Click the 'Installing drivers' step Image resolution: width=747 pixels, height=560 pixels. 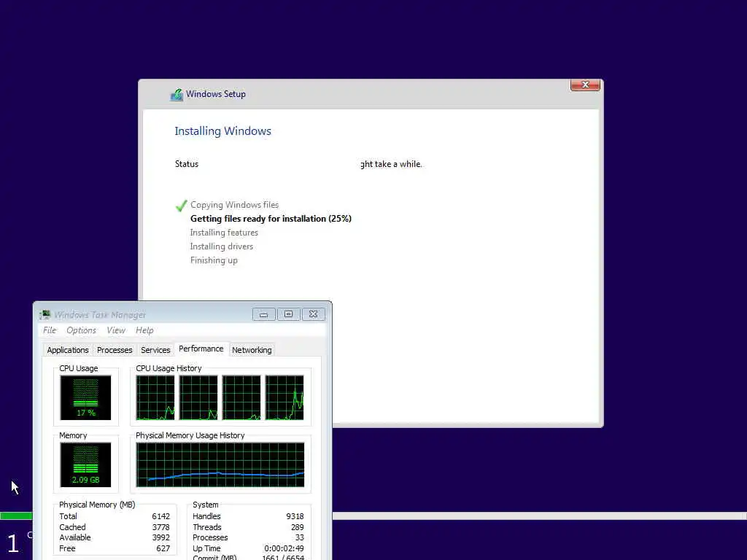[222, 246]
